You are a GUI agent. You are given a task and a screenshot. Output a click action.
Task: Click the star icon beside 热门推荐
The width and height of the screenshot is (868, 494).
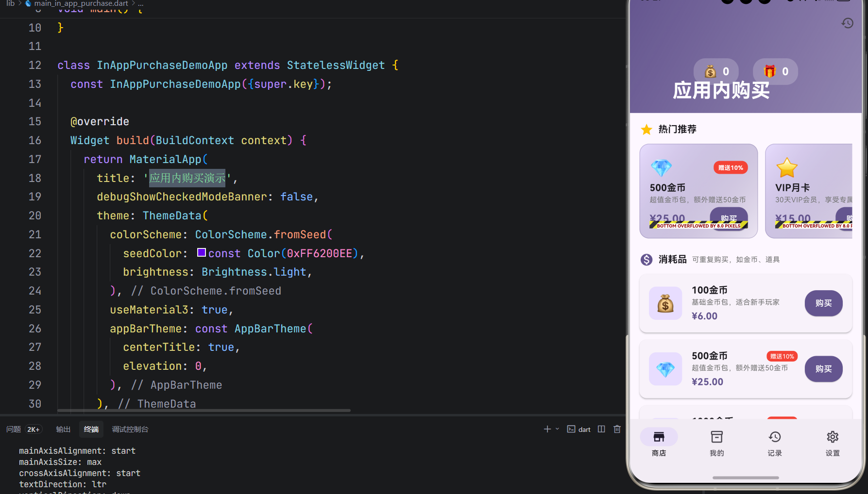pyautogui.click(x=647, y=130)
